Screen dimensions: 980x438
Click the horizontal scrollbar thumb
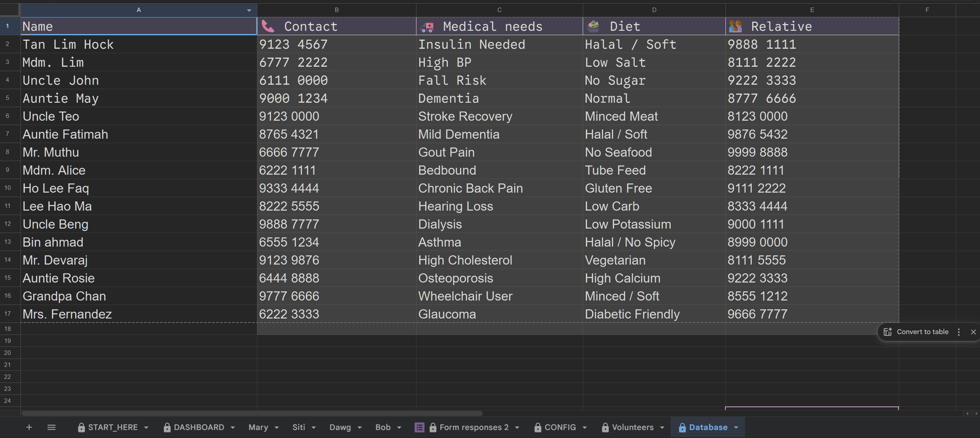pyautogui.click(x=252, y=414)
